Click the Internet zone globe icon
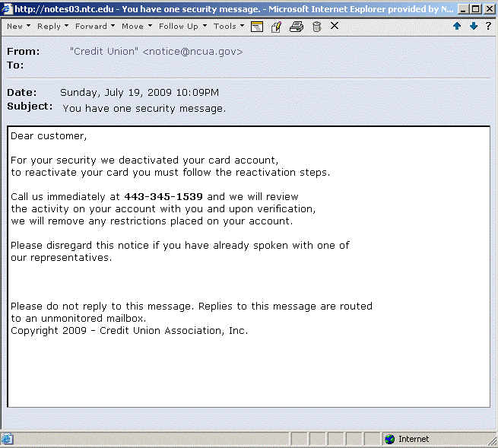Screen dimensions: 498x448 click(x=390, y=439)
